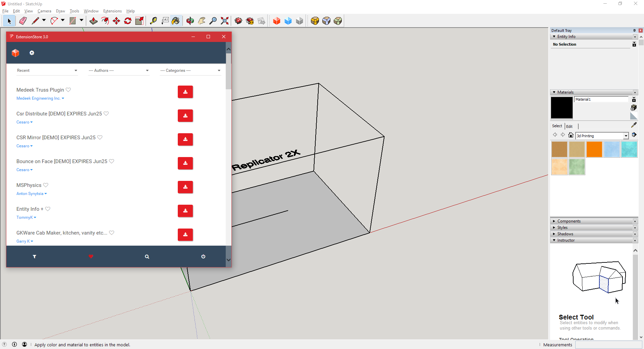Favorite Bounce on Face [DEMO] with heart
Image resolution: width=644 pixels, height=349 pixels.
pos(112,161)
